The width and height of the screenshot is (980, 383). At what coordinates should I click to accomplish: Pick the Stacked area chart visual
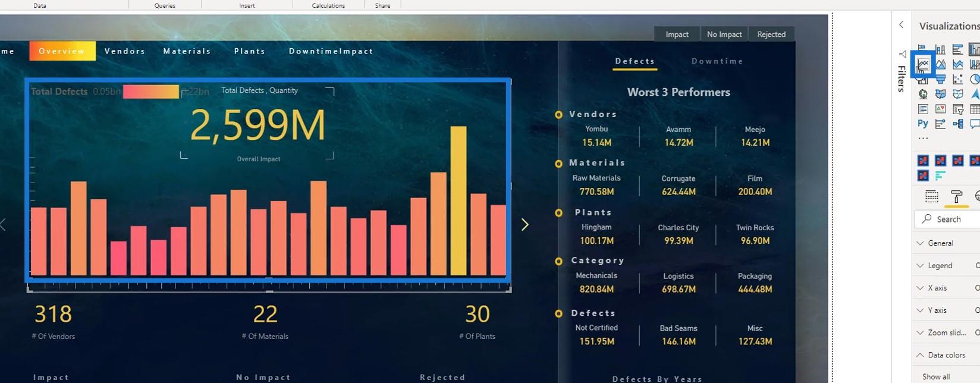(957, 64)
